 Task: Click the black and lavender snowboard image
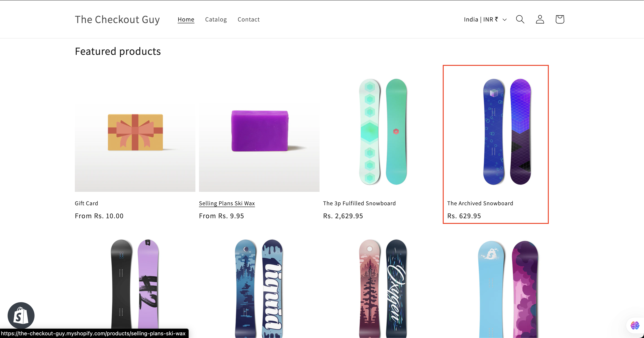pyautogui.click(x=135, y=287)
